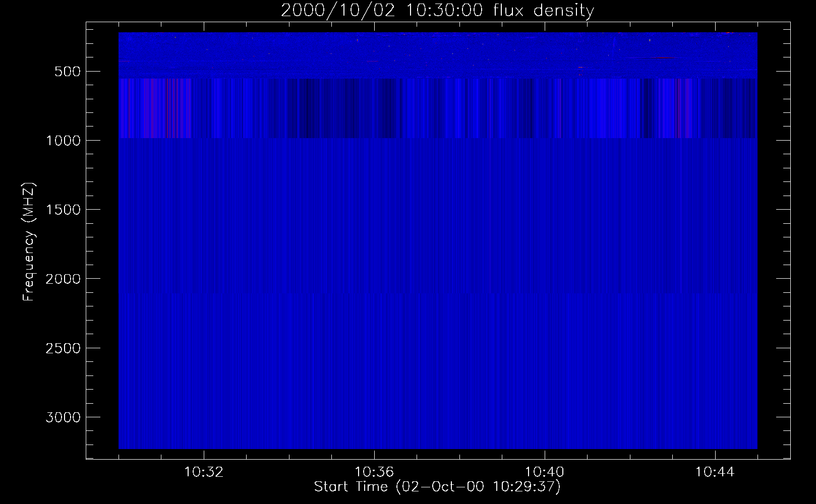816x504 pixels.
Task: Select the 'Frequency (MHZ)' axis label
Action: pos(29,242)
